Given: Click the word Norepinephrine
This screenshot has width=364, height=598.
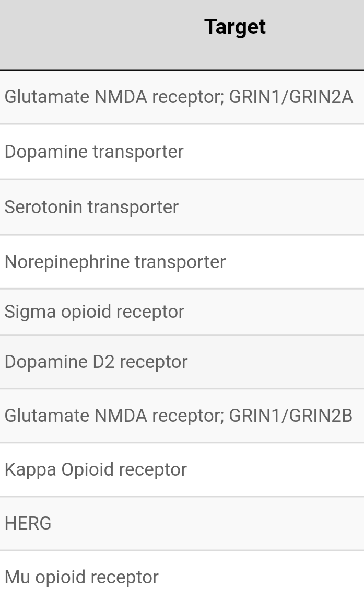Looking at the screenshot, I should [x=67, y=262].
